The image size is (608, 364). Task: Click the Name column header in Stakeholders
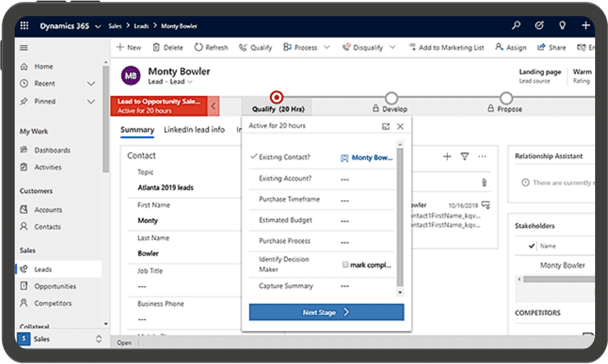548,246
